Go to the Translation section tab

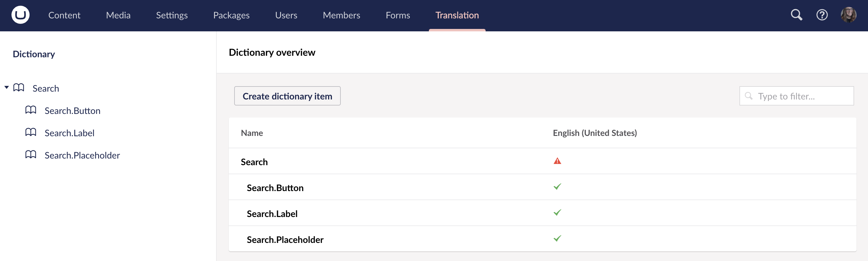[x=457, y=15]
